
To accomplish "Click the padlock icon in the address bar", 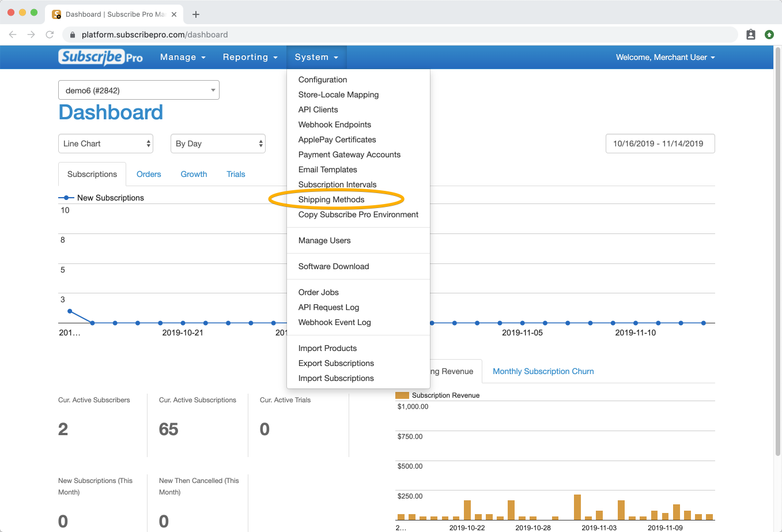I will [73, 35].
